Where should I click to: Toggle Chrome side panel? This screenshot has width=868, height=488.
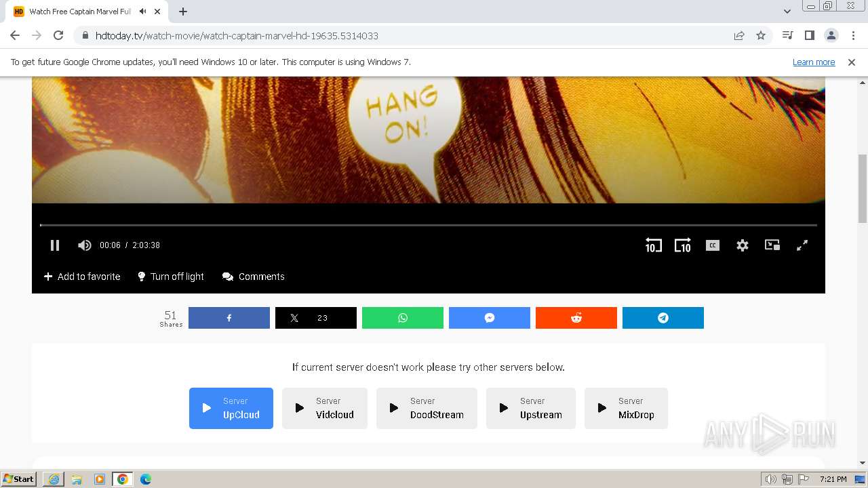(809, 35)
